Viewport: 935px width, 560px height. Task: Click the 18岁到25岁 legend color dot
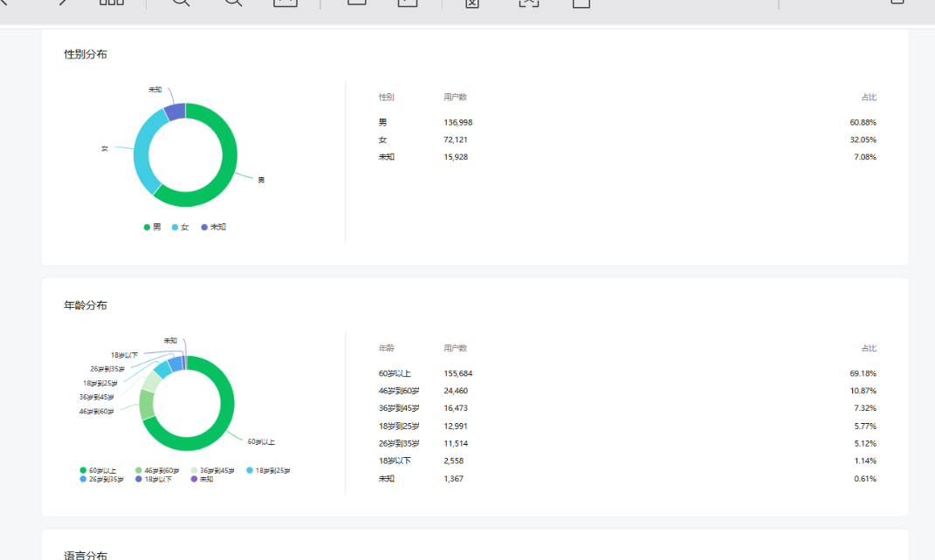(x=250, y=471)
